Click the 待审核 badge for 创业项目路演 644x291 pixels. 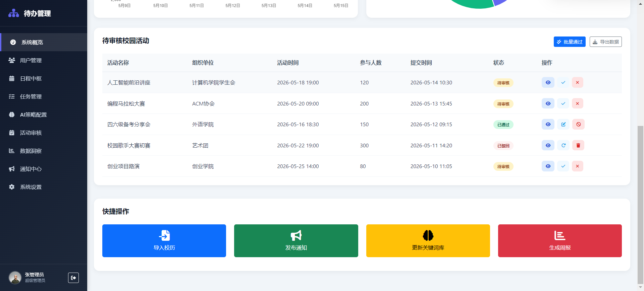(503, 166)
